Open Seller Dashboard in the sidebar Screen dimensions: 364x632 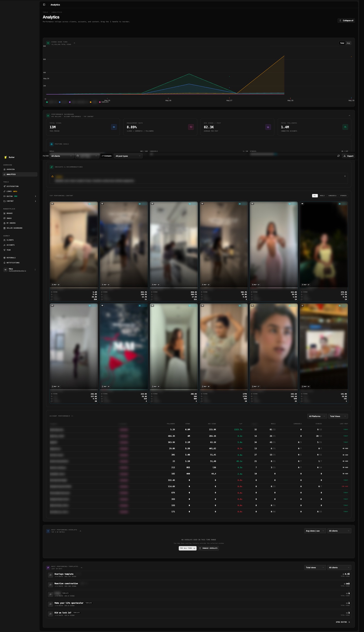point(20,228)
